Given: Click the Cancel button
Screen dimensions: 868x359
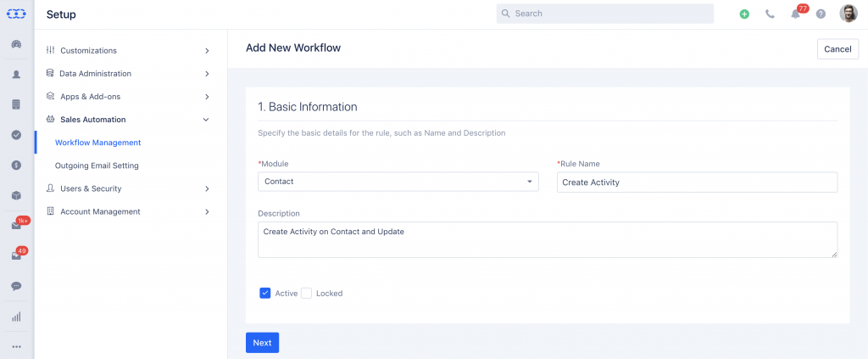Looking at the screenshot, I should point(837,48).
